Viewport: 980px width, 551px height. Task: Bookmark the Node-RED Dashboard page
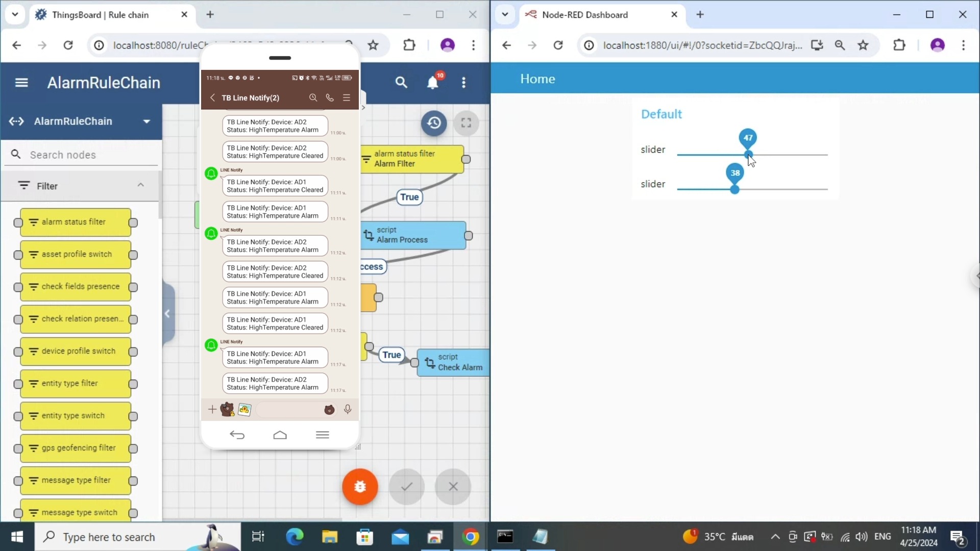click(x=863, y=45)
